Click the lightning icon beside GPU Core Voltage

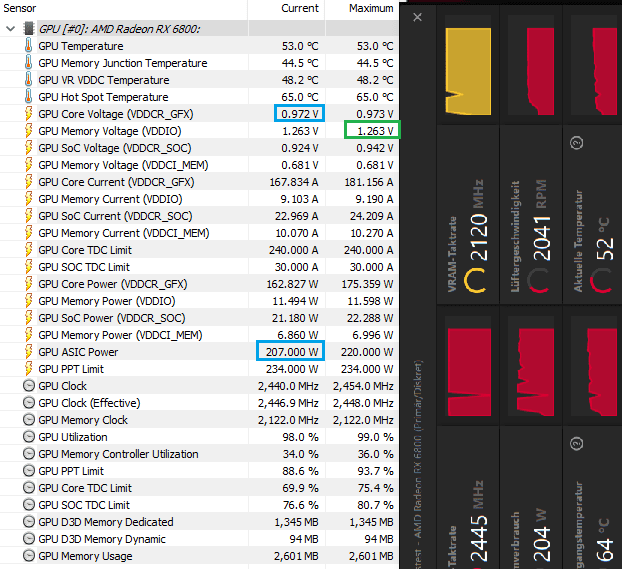pos(29,114)
